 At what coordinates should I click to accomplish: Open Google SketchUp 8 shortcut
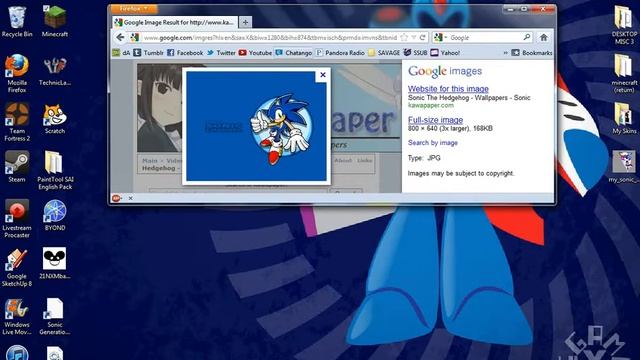pos(17,267)
